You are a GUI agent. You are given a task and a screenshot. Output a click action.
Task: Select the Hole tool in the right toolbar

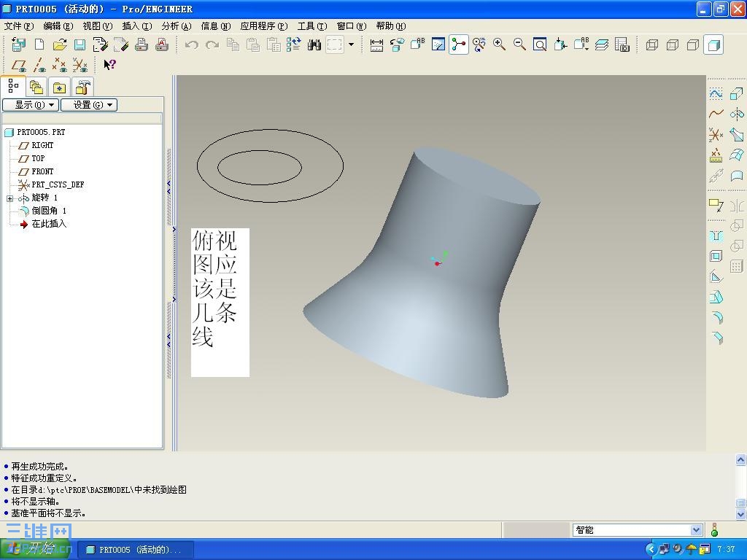[x=716, y=236]
